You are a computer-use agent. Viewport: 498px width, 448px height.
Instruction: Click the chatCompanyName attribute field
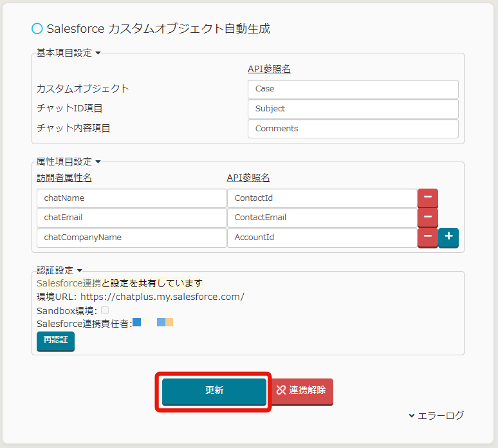coord(131,238)
